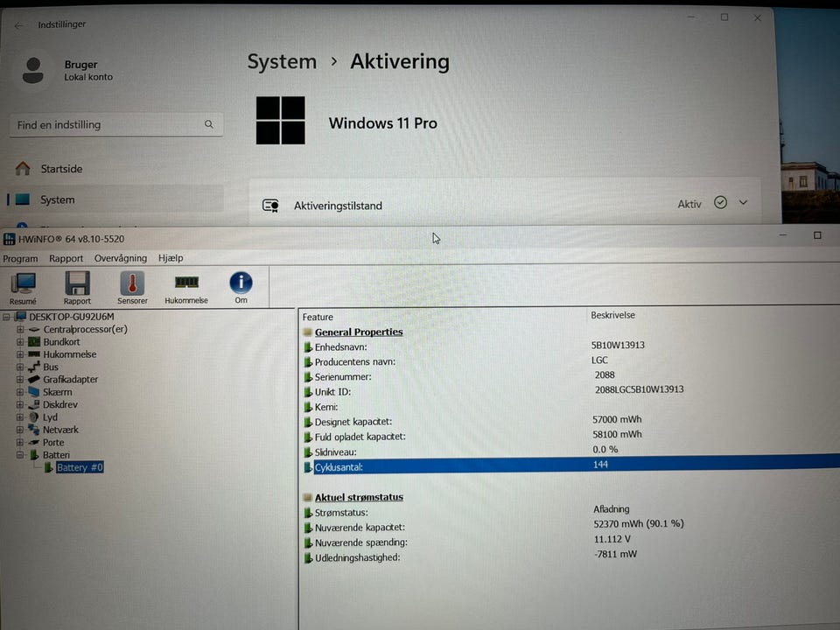
Task: Open Startside in settings sidebar
Action: click(x=115, y=169)
